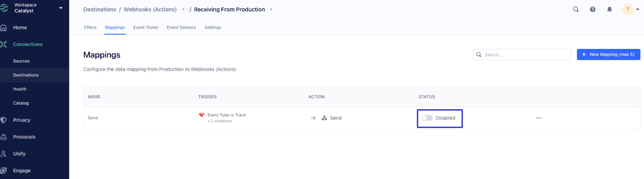
Task: Enable the Send mapping status toggle
Action: click(x=427, y=118)
